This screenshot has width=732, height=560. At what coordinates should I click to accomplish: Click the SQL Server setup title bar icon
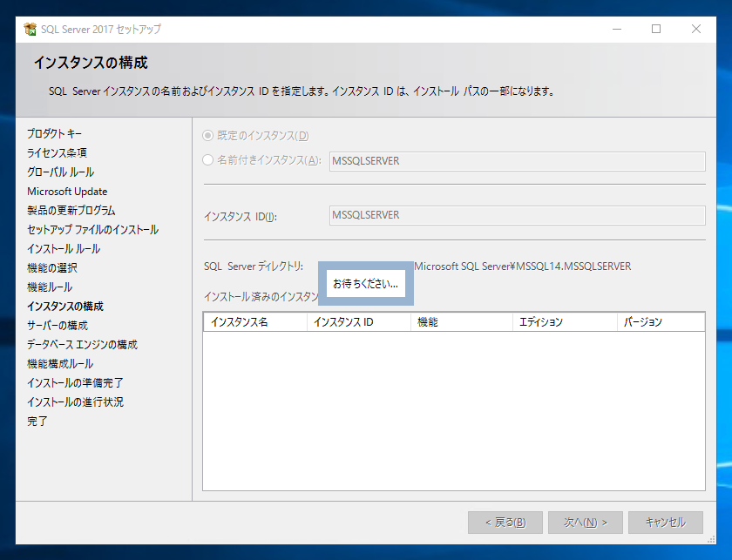(x=30, y=29)
